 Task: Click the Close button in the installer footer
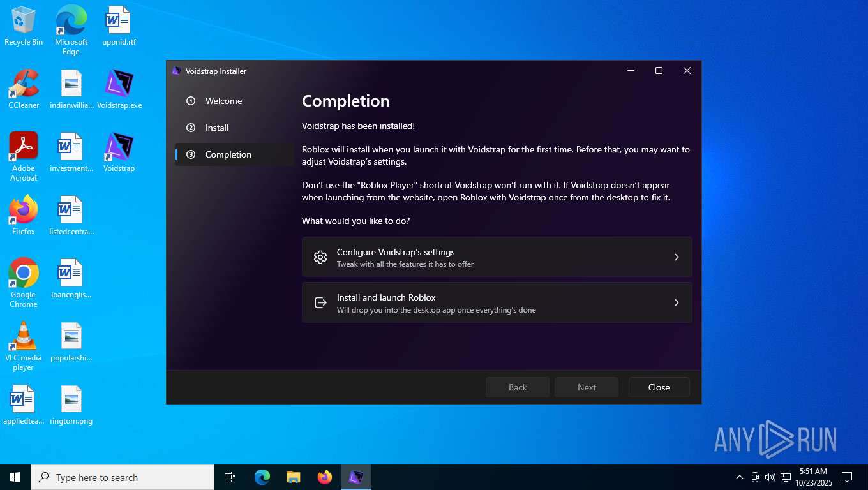point(659,387)
